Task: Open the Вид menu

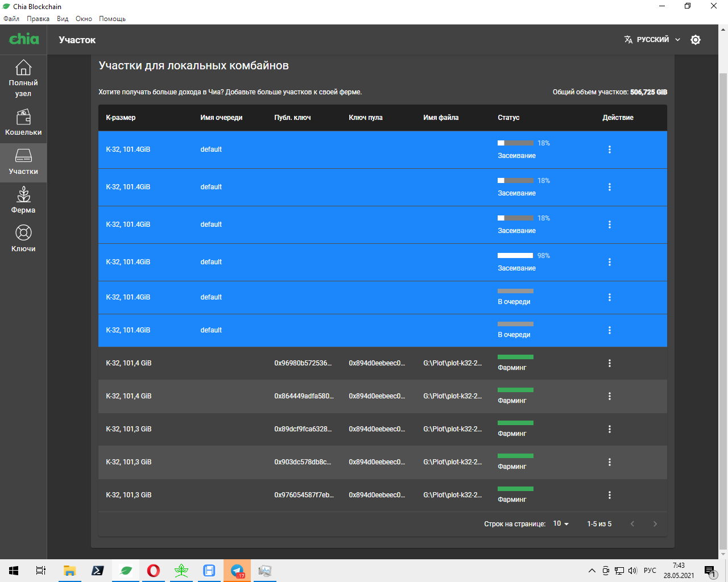Action: pos(63,19)
